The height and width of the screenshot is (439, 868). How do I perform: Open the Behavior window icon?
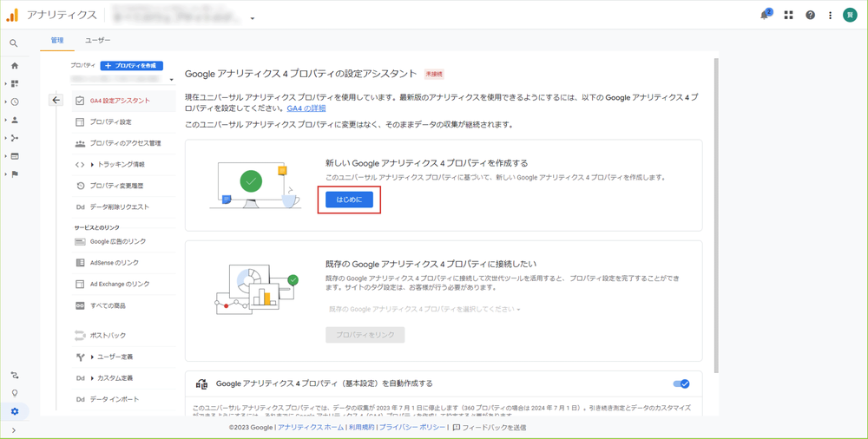(x=15, y=156)
